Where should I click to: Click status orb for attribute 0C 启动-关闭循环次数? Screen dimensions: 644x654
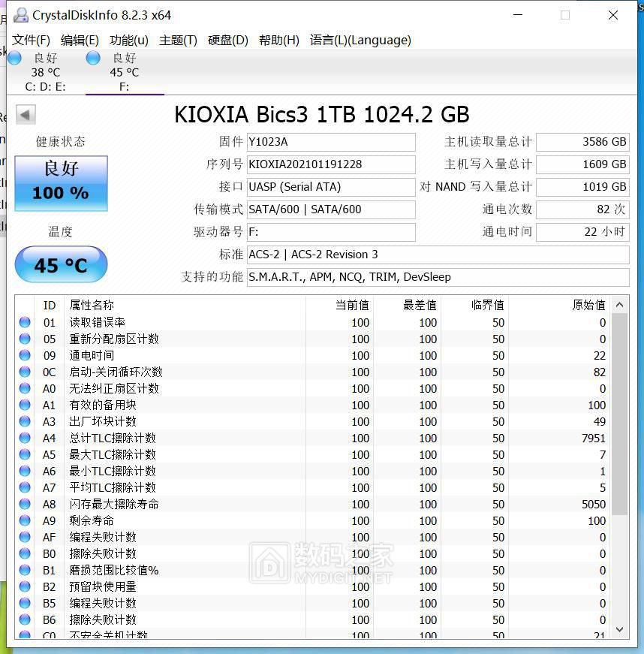click(25, 372)
